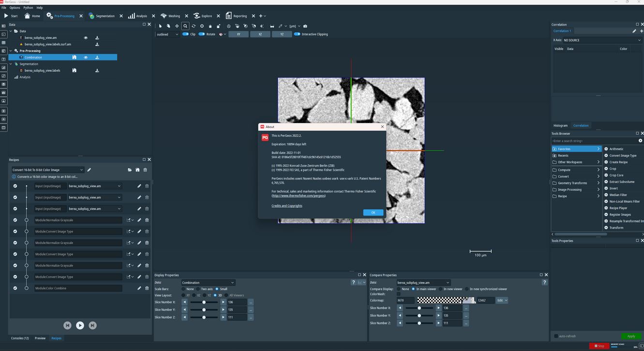
Task: Export berea_subplug_view.labels.surf.am with download icon
Action: click(97, 44)
